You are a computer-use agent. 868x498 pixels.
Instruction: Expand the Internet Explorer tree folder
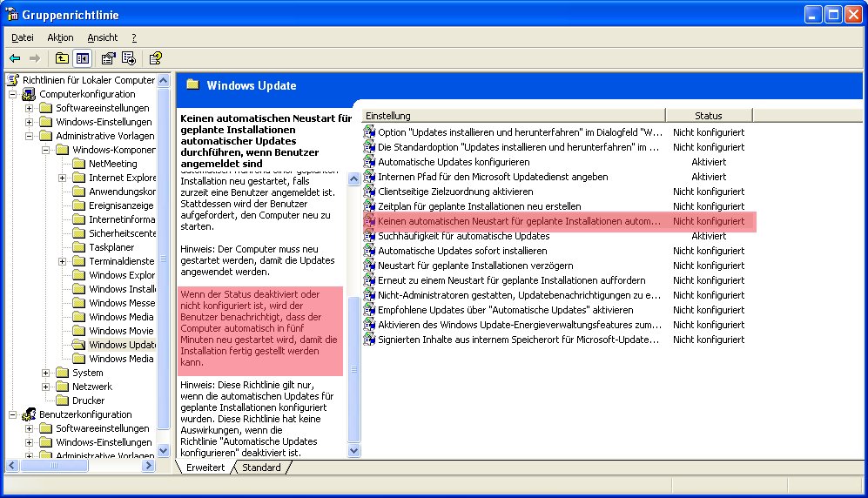(x=63, y=178)
